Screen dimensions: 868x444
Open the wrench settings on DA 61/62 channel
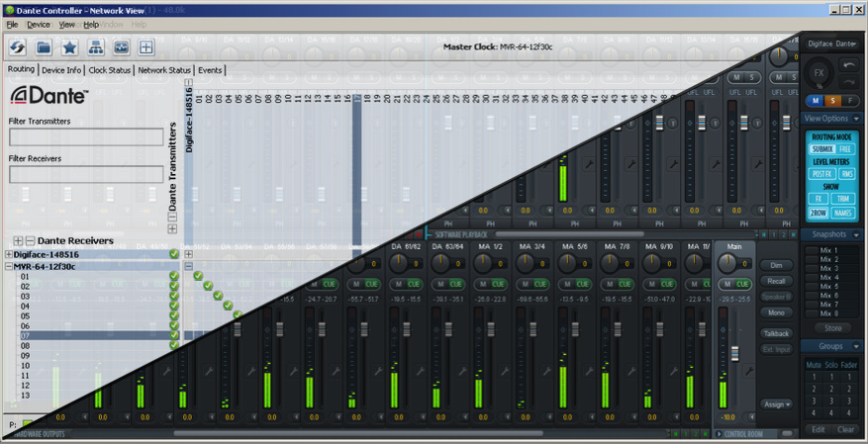(420, 371)
